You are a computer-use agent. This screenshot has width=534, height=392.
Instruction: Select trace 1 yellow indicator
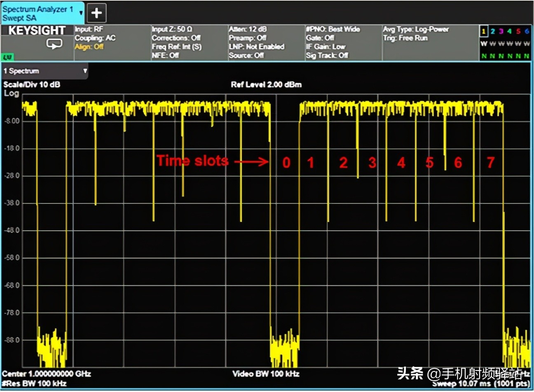(x=484, y=31)
